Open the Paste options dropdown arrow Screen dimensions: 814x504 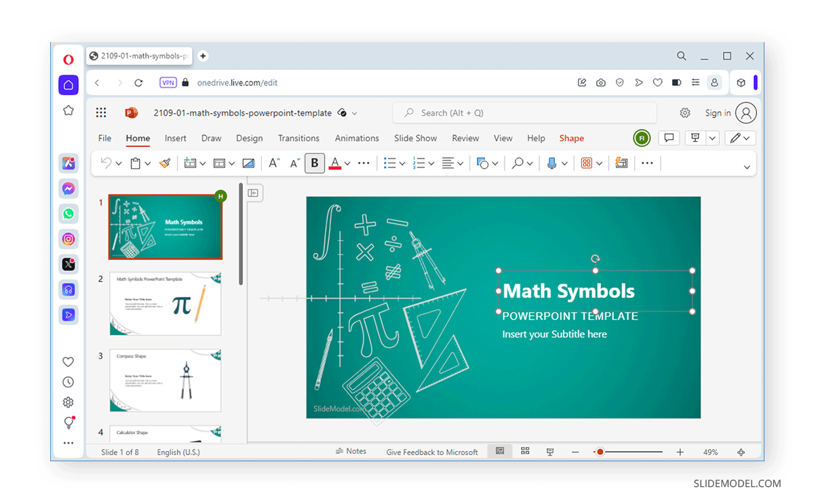click(148, 163)
